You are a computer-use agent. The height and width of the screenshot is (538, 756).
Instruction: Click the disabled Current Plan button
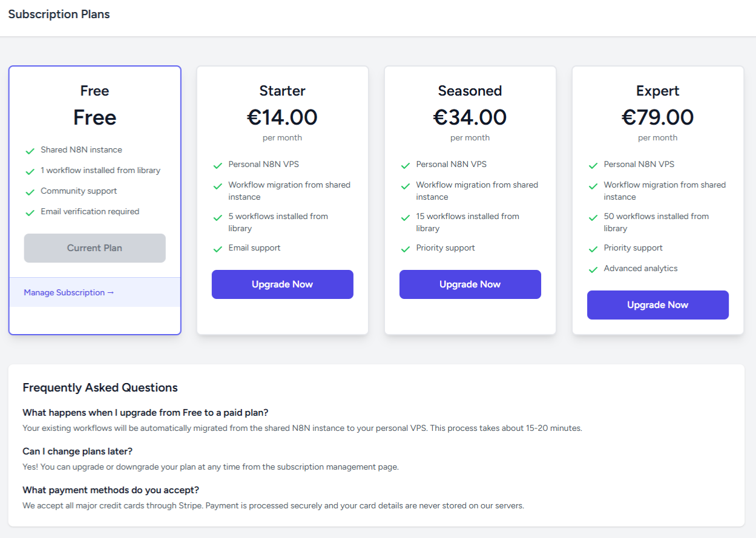pyautogui.click(x=94, y=248)
